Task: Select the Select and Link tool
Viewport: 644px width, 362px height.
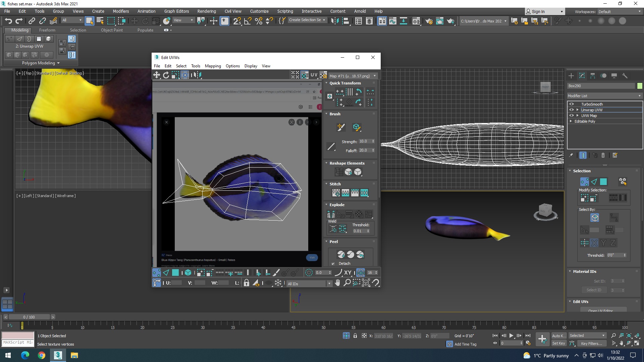Action: pyautogui.click(x=32, y=21)
